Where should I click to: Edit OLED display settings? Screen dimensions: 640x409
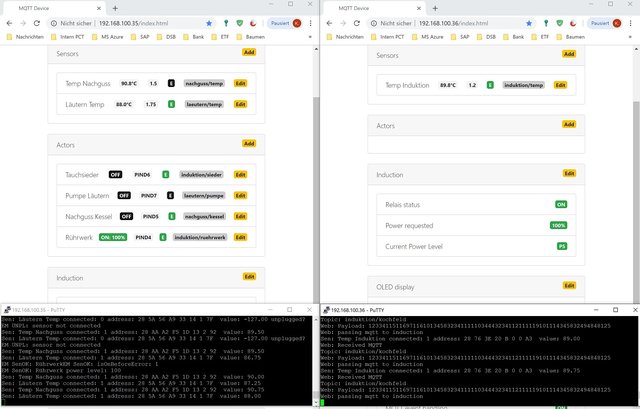click(569, 285)
